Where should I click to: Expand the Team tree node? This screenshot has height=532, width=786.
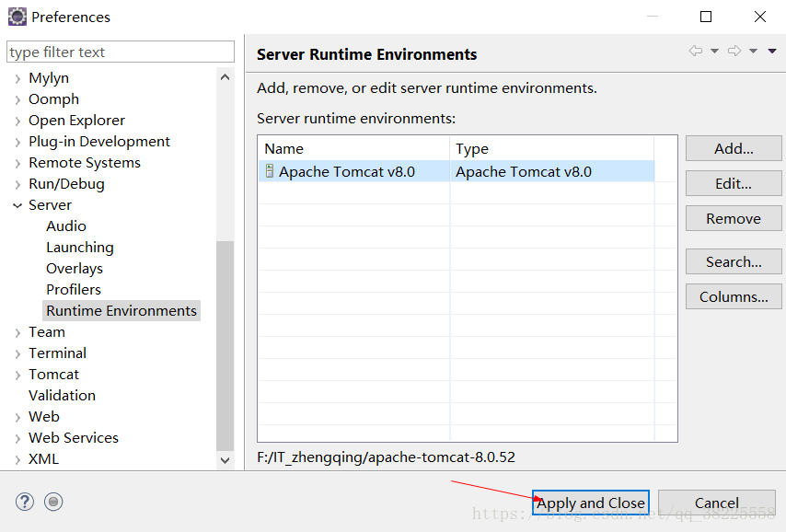click(x=18, y=332)
